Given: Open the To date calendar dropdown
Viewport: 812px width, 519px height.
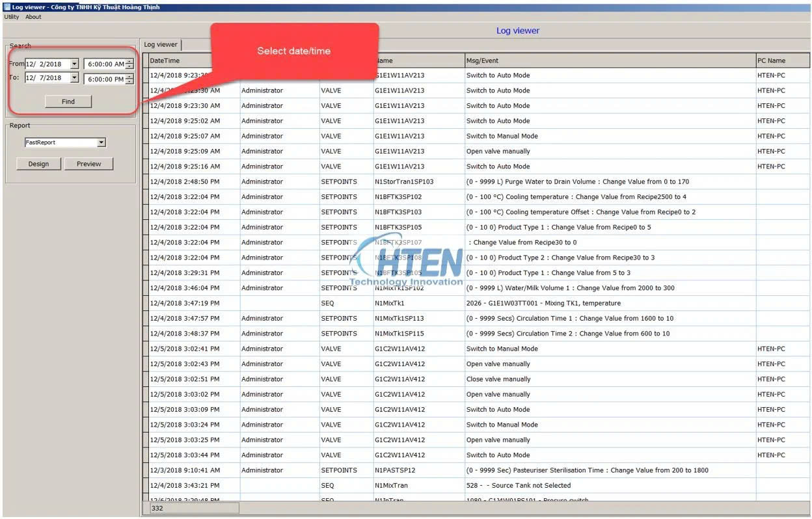Looking at the screenshot, I should 74,78.
